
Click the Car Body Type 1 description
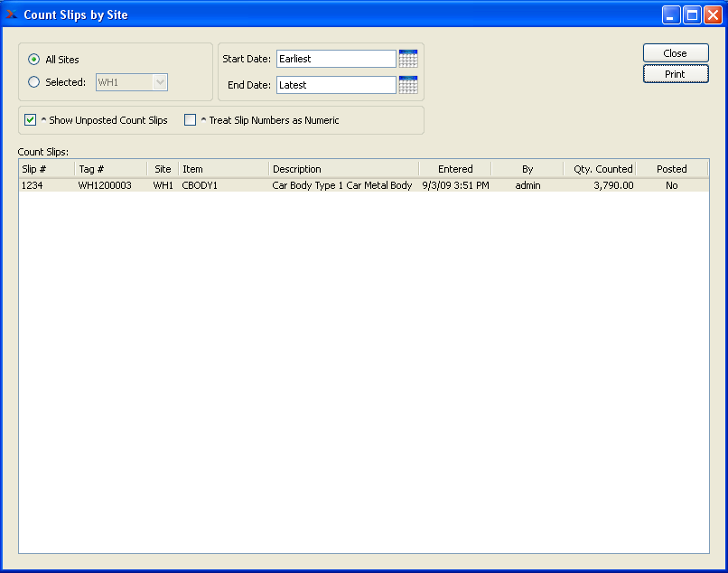point(342,185)
